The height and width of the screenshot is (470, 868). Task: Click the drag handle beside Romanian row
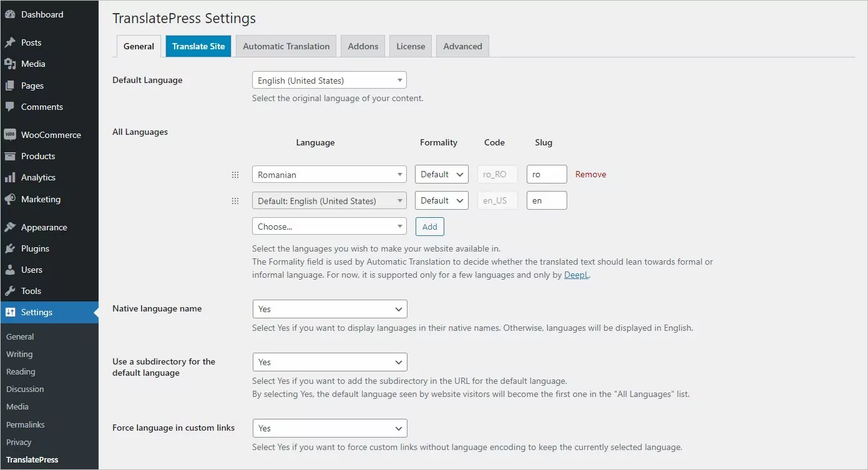235,175
